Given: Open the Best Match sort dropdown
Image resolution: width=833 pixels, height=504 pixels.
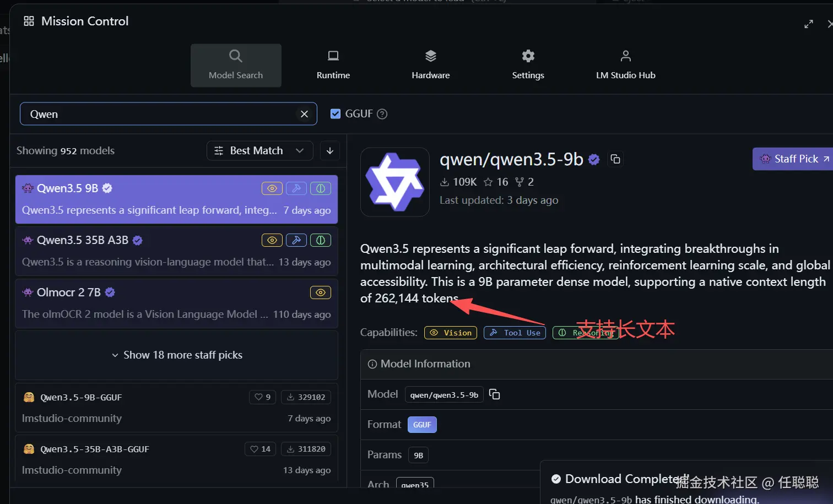Looking at the screenshot, I should (x=259, y=151).
